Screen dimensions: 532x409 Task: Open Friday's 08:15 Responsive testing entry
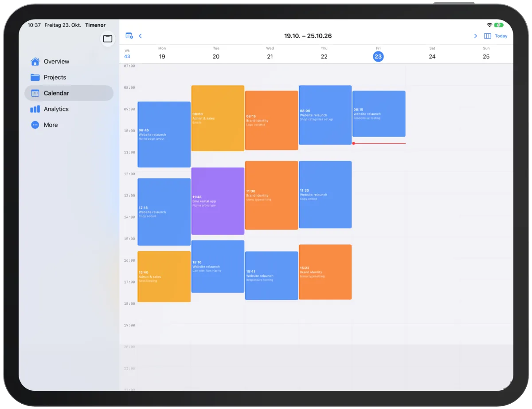click(379, 114)
